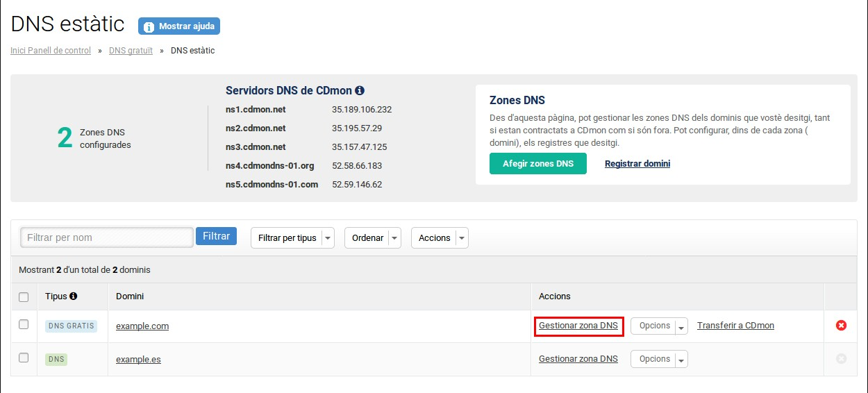Select ns4.cdmondns-01.org server name

(270, 166)
